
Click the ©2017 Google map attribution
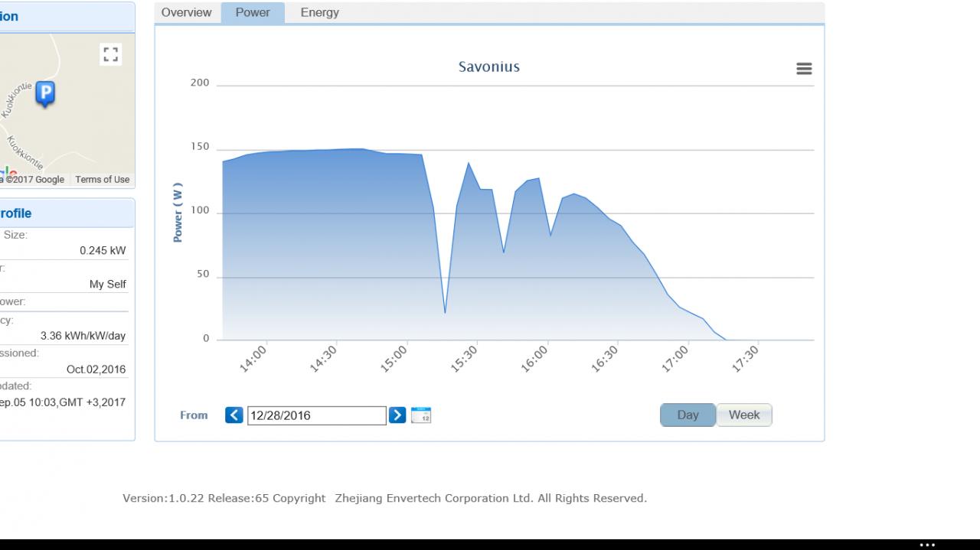pos(35,180)
